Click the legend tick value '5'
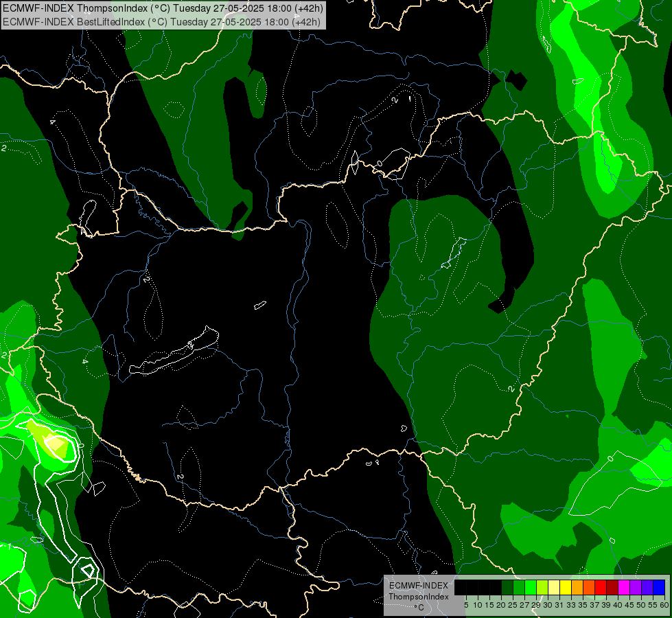 coord(466,605)
